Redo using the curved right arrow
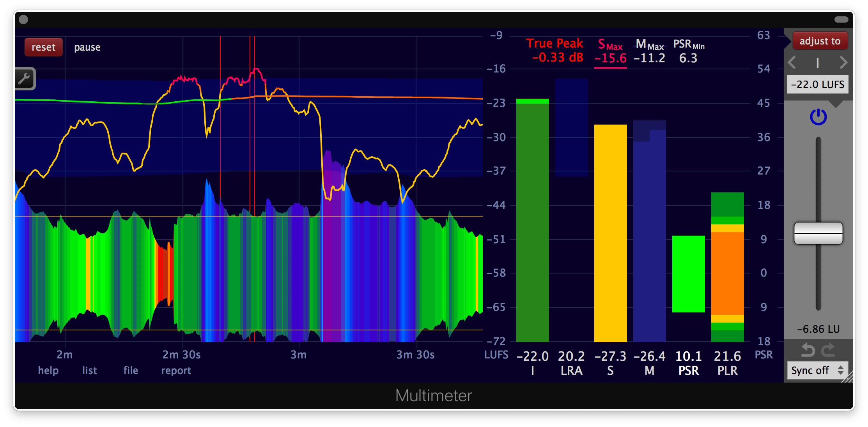The image size is (868, 427). (x=828, y=350)
